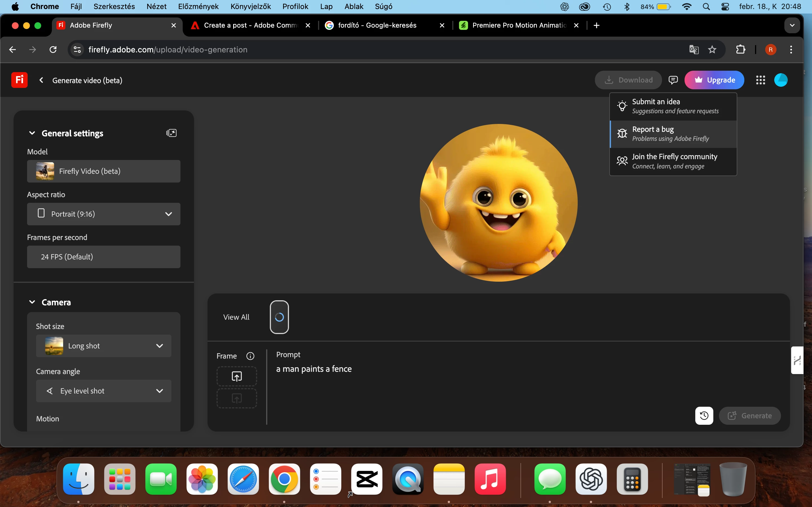Click the back arrow beside Generate video
This screenshot has height=507, width=812.
[x=41, y=80]
